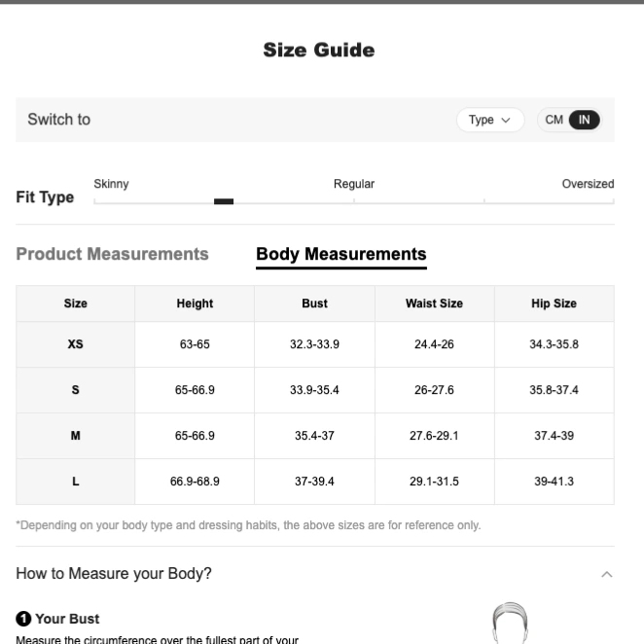Viewport: 644px width, 644px height.
Task: Click the Fit Type slider marker
Action: pos(224,201)
